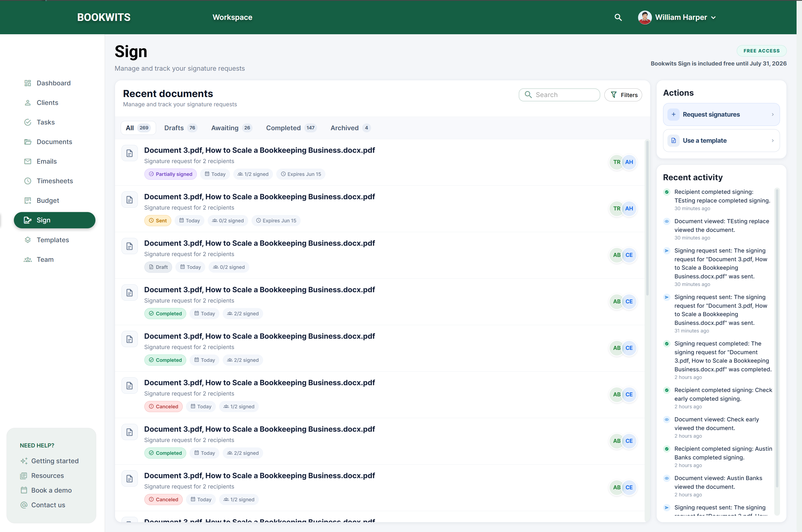Click Contact us link

[43, 505]
